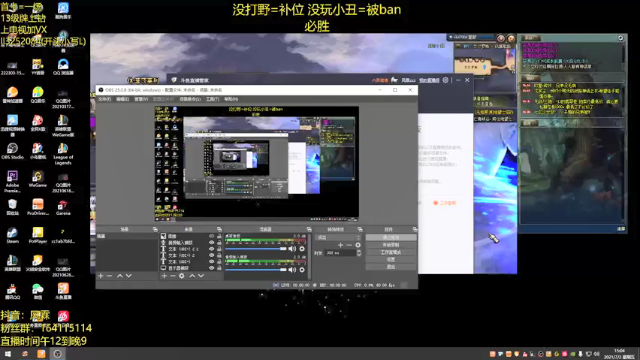
Task: Click the OBS taskbar icon
Action: [x=58, y=354]
